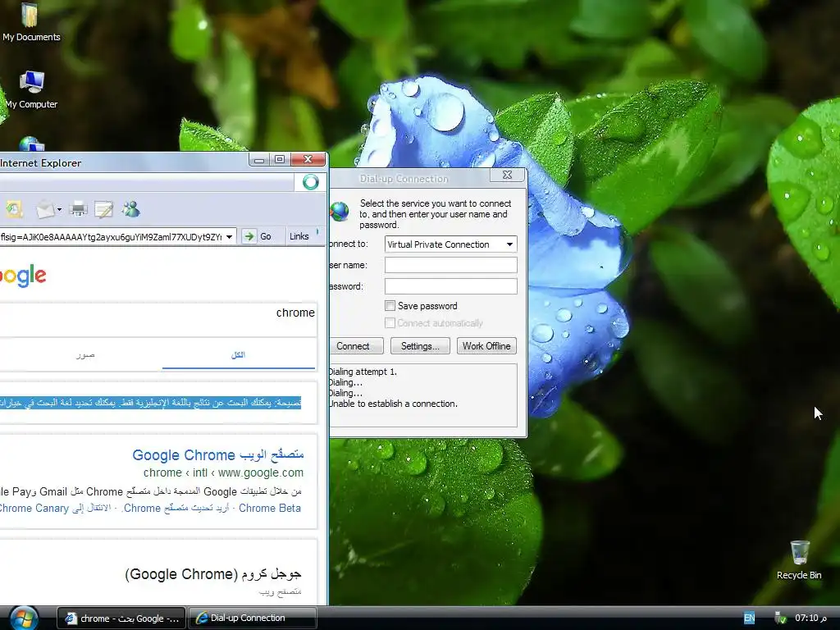Click the disabled Connect automatically checkbox
The image size is (840, 630).
[390, 323]
